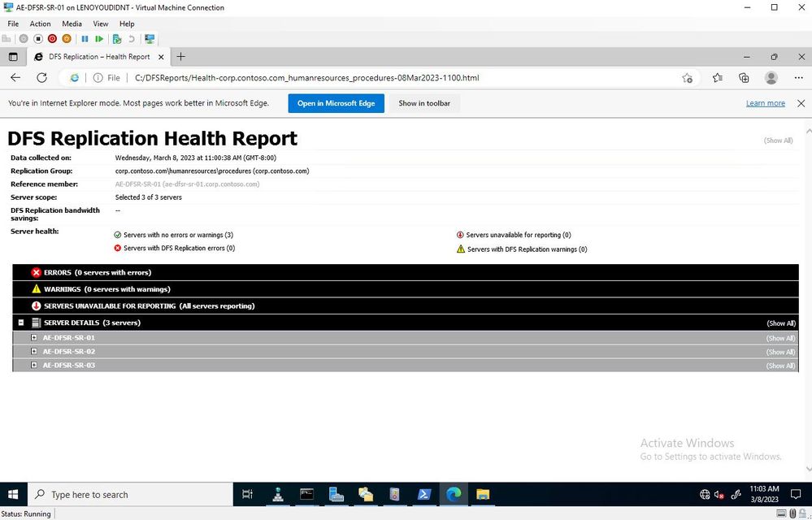This screenshot has width=812, height=520.
Task: Click Show All for AE-DFSR-SR-01
Action: pyautogui.click(x=781, y=338)
